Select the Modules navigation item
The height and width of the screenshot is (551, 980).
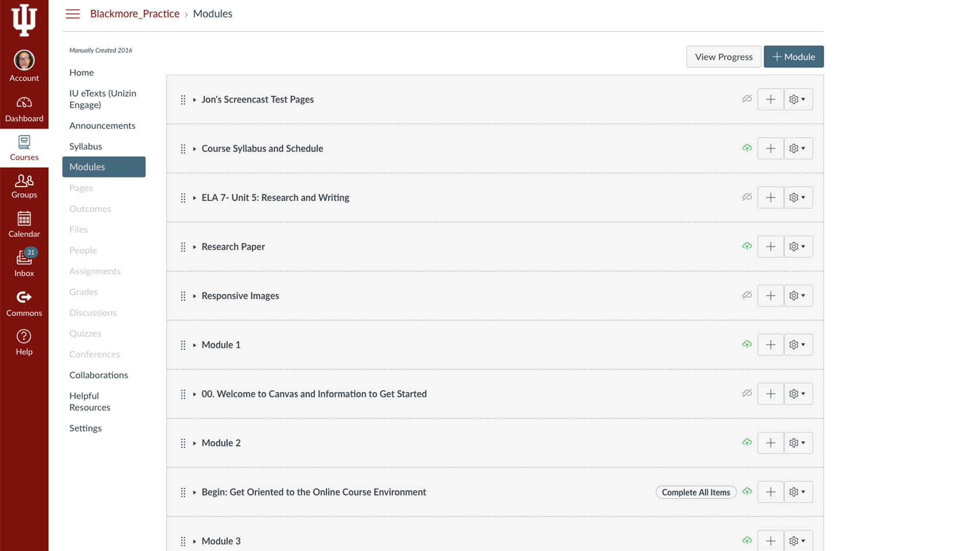[x=104, y=167]
